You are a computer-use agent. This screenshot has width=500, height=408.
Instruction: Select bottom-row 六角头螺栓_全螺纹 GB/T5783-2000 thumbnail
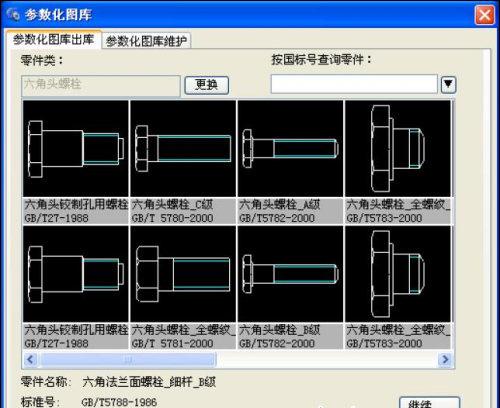[398, 274]
